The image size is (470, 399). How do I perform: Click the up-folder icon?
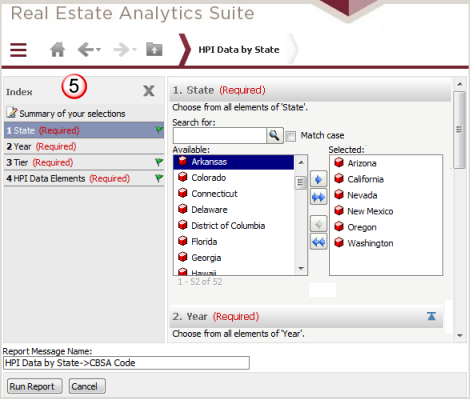coord(154,49)
